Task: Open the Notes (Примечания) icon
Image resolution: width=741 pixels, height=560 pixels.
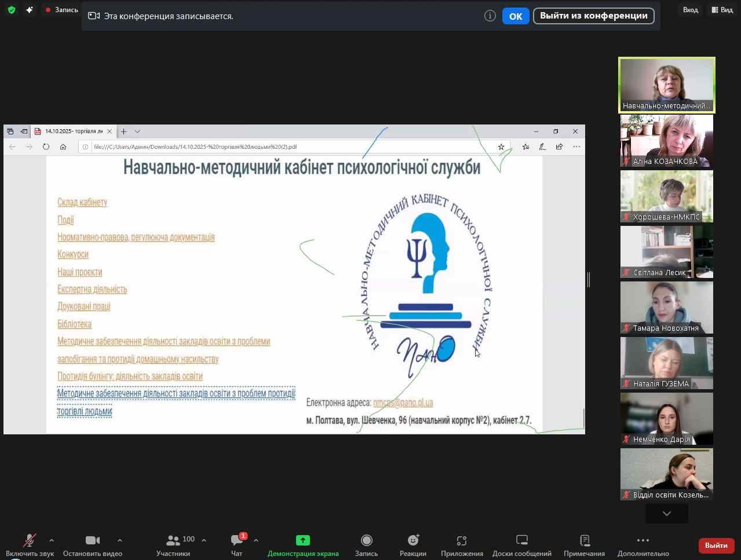Action: coord(584,541)
